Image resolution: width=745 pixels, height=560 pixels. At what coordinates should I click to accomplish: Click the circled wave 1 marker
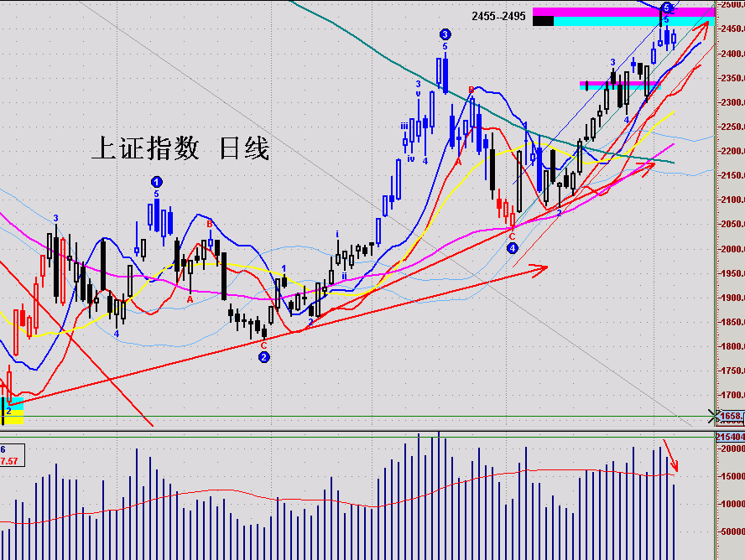point(157,181)
